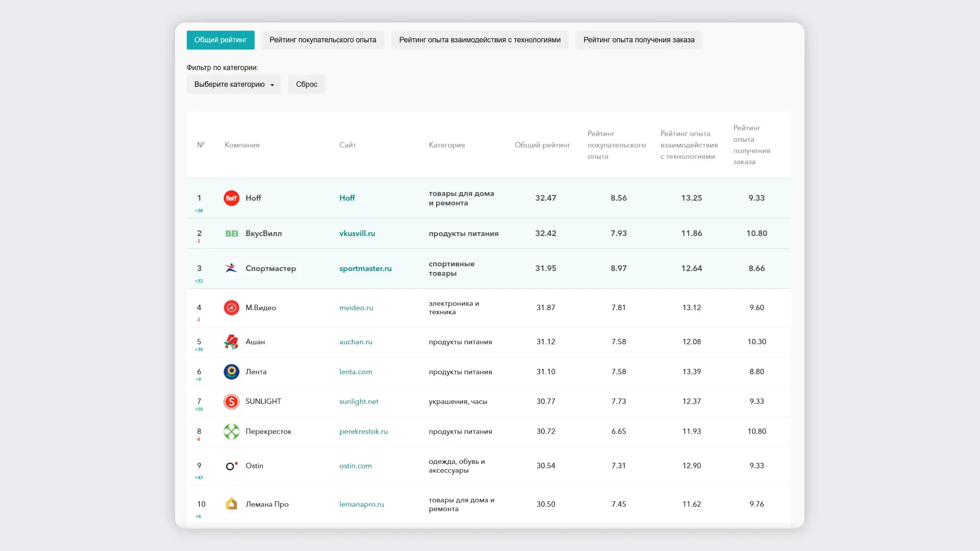Click the category украшения, часы
Viewport: 980px width, 551px height.
point(458,402)
